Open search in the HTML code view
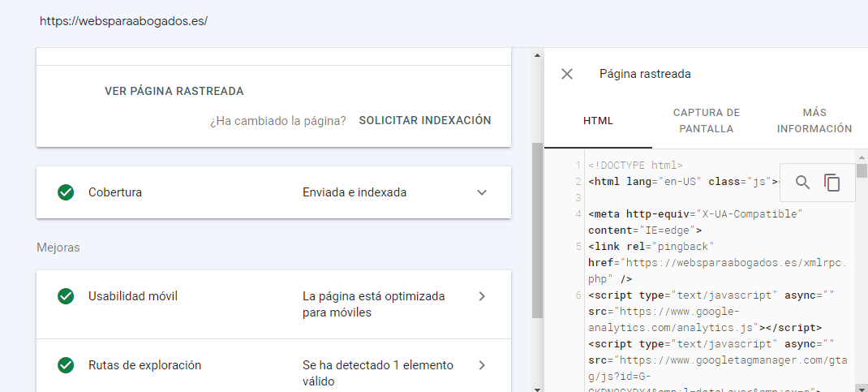868x392 pixels. pyautogui.click(x=802, y=182)
